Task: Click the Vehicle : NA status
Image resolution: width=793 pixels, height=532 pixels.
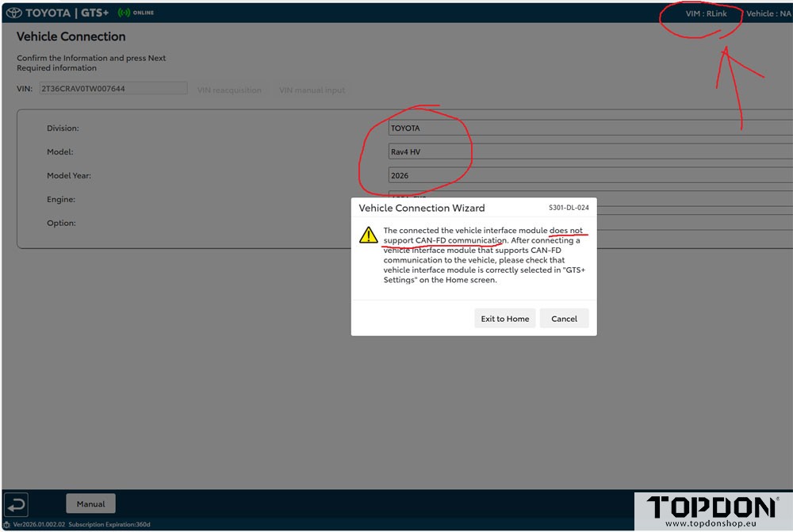Action: coord(768,13)
